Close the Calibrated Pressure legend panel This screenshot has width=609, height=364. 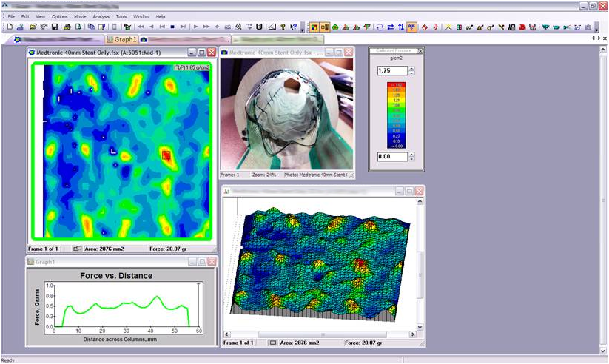[421, 51]
